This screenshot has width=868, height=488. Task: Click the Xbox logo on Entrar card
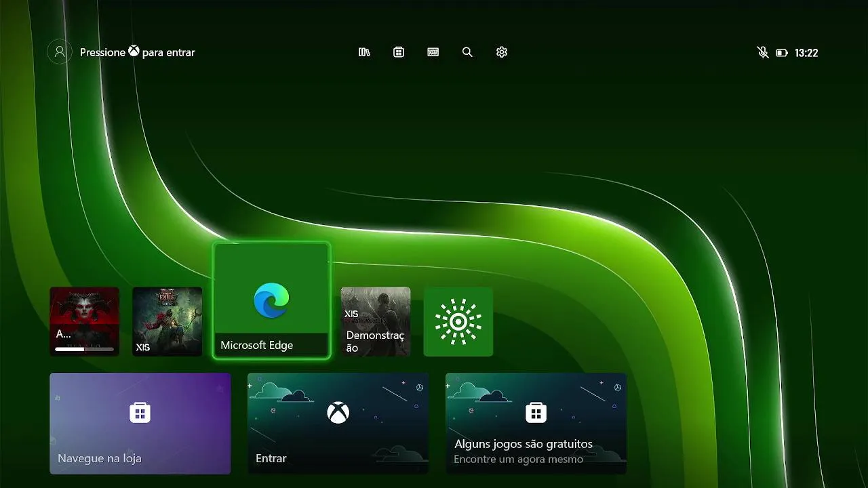click(x=338, y=412)
